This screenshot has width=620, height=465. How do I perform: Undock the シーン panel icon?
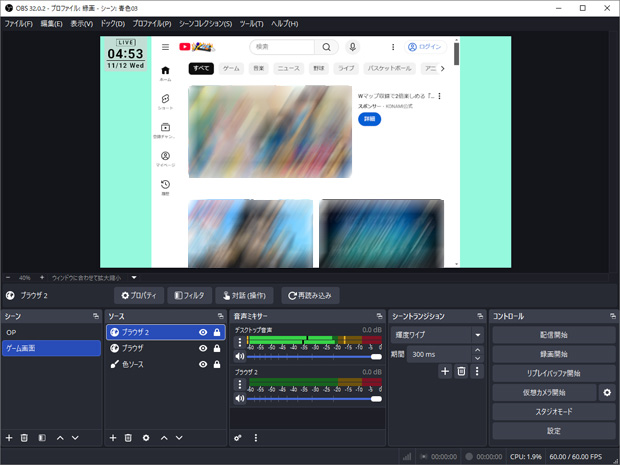pos(96,316)
